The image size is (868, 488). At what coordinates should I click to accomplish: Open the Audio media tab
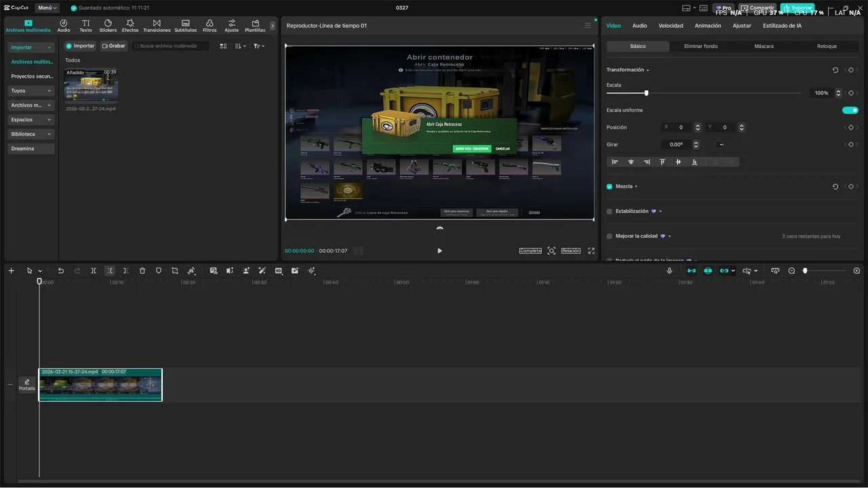(64, 26)
